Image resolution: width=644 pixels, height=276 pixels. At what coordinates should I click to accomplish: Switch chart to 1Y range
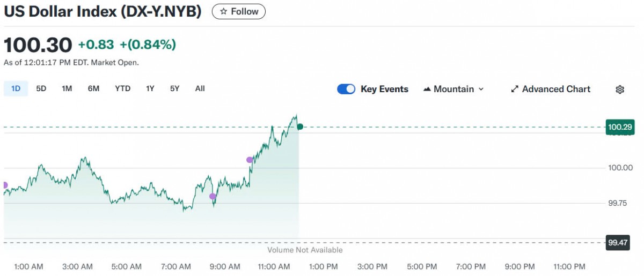(x=150, y=88)
